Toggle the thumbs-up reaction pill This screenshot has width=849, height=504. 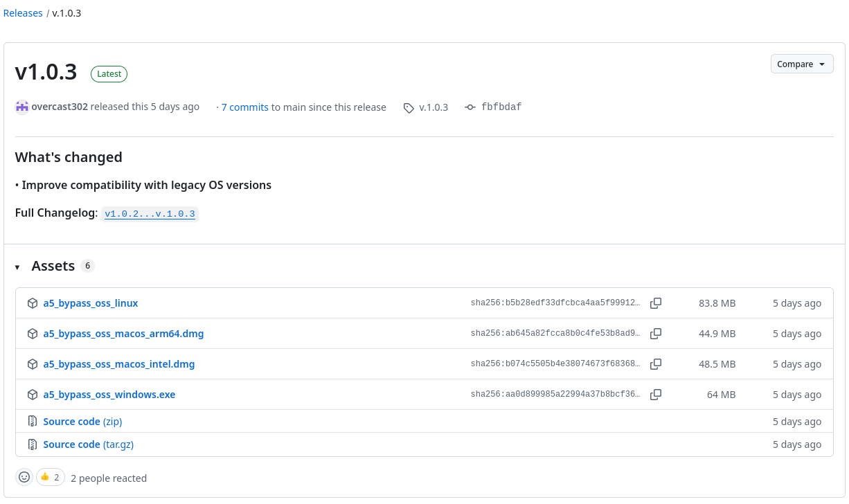pyautogui.click(x=50, y=477)
